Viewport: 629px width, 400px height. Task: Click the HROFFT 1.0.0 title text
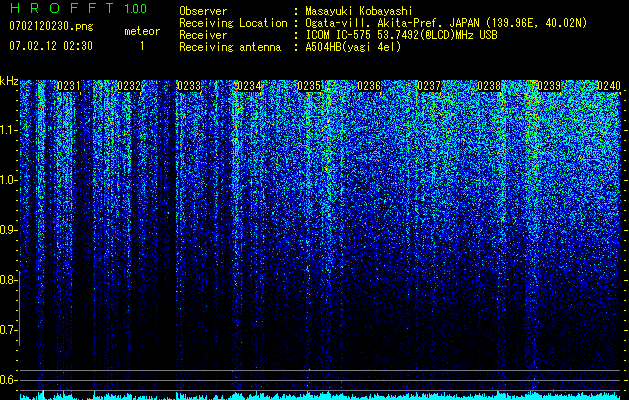[78, 8]
